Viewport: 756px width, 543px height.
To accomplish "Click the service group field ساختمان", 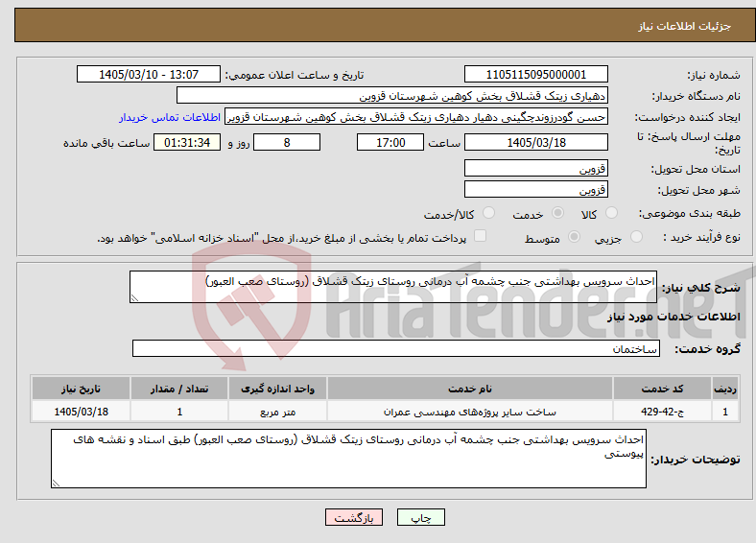I will point(396,348).
